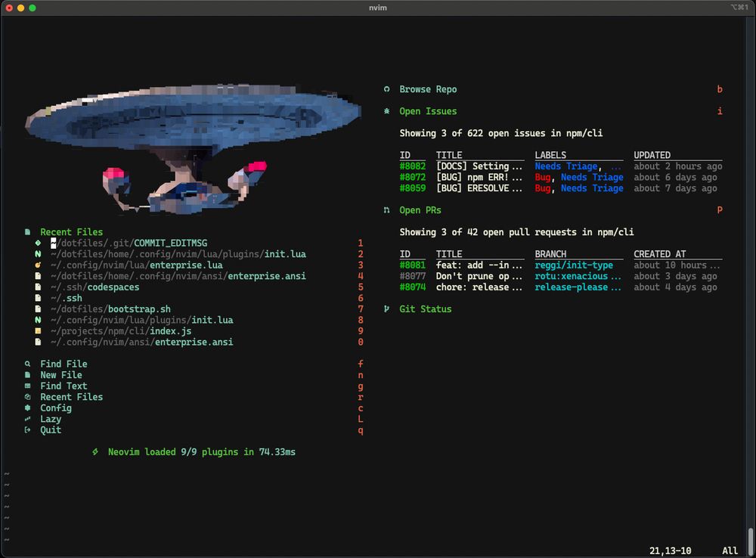Click the file icon next to Recent Files header

coord(27,232)
